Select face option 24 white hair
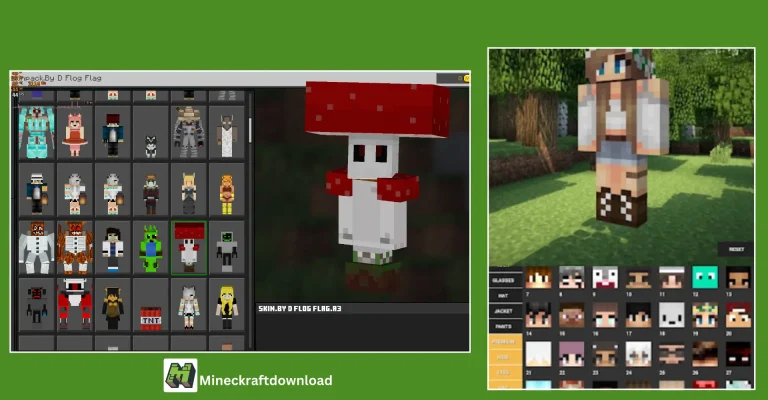 [638, 354]
